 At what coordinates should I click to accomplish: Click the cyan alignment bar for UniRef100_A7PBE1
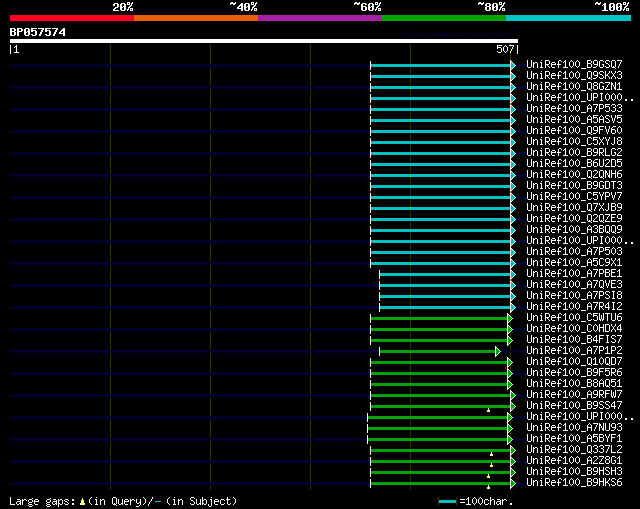pos(445,274)
